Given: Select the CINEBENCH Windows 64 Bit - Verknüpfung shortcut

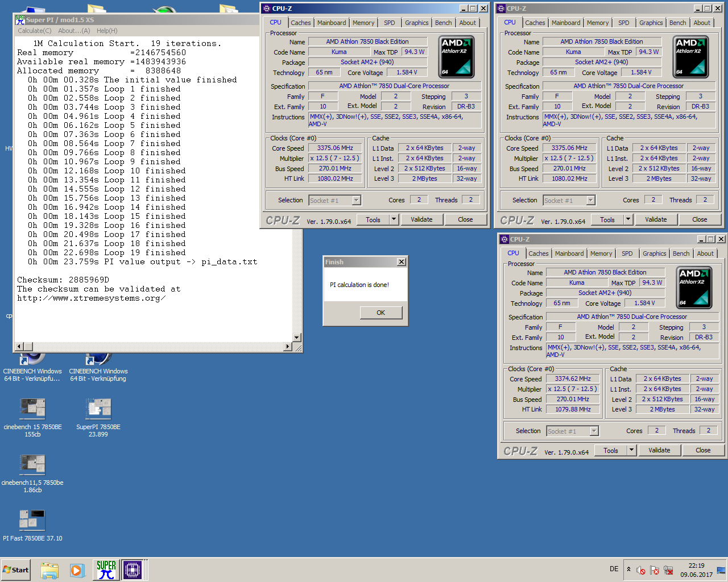Looking at the screenshot, I should point(98,367).
